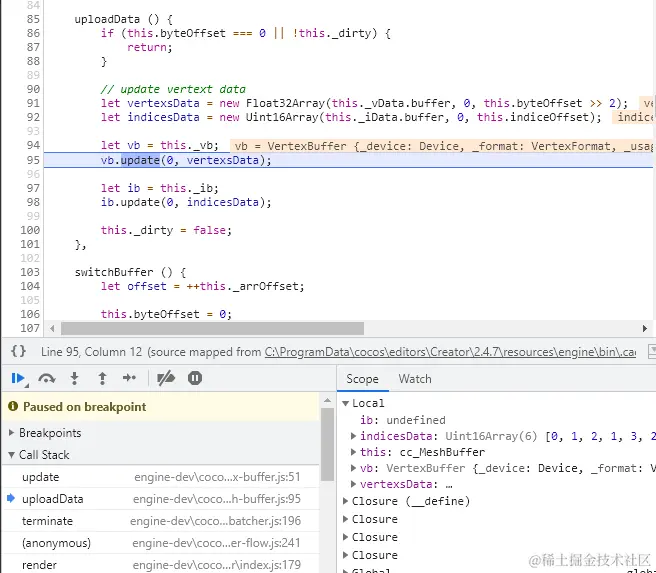Step out of current function
The height and width of the screenshot is (573, 656).
tap(102, 379)
